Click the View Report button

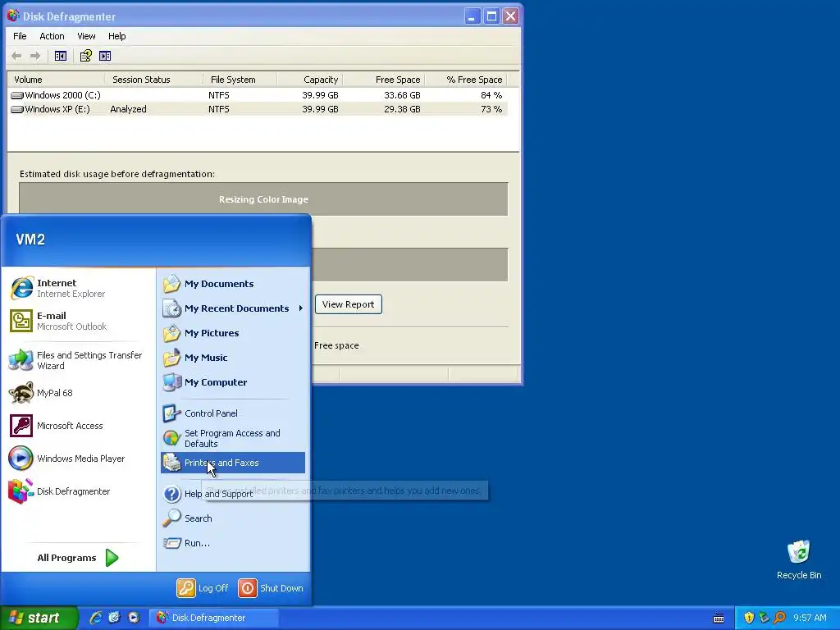click(348, 304)
